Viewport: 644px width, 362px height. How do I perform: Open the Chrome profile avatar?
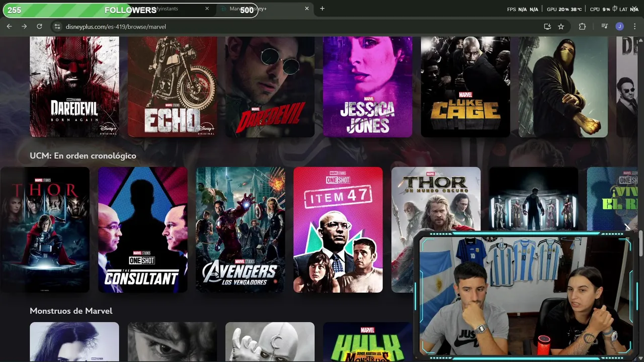(620, 27)
